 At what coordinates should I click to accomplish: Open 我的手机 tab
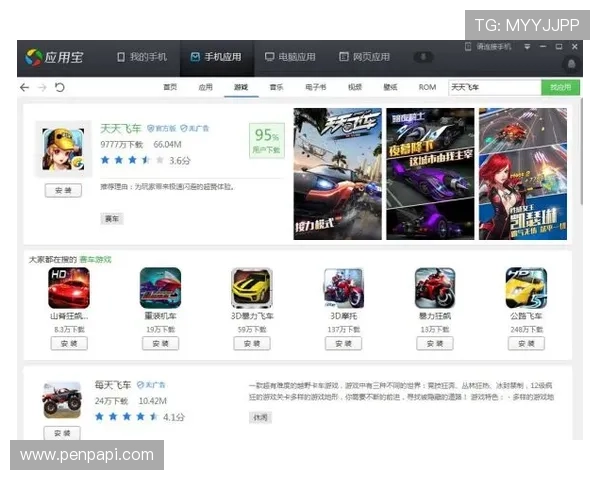pos(142,57)
